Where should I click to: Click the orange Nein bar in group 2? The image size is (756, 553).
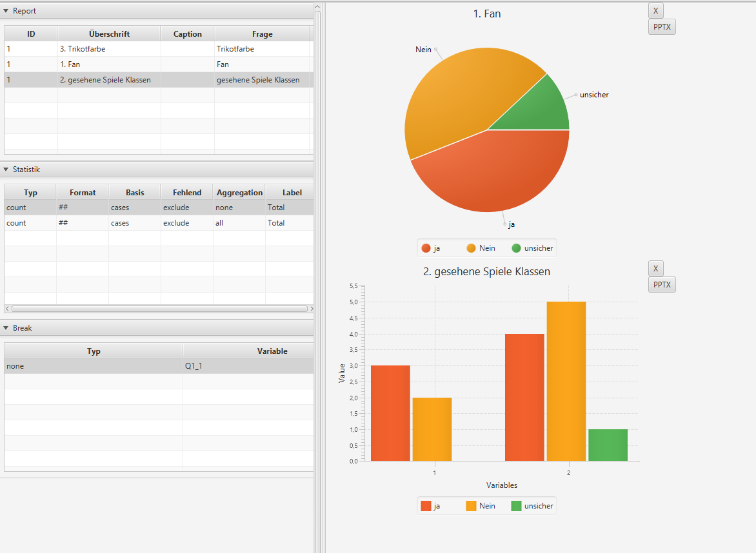566,382
